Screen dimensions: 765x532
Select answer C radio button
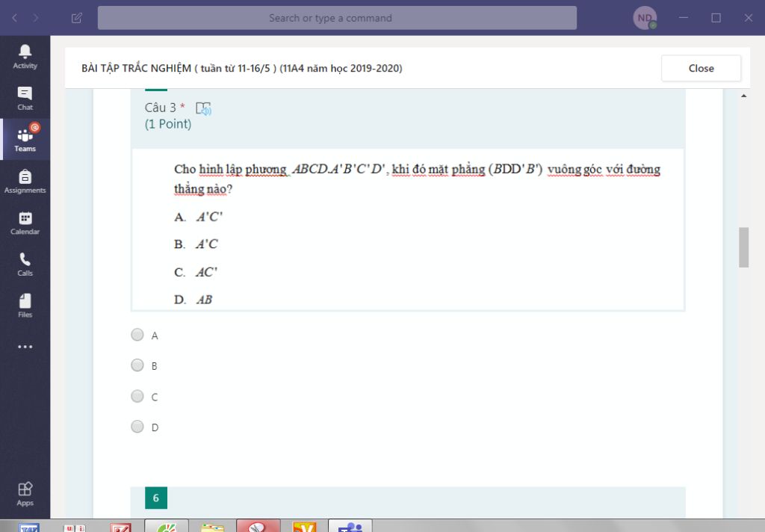pyautogui.click(x=137, y=396)
